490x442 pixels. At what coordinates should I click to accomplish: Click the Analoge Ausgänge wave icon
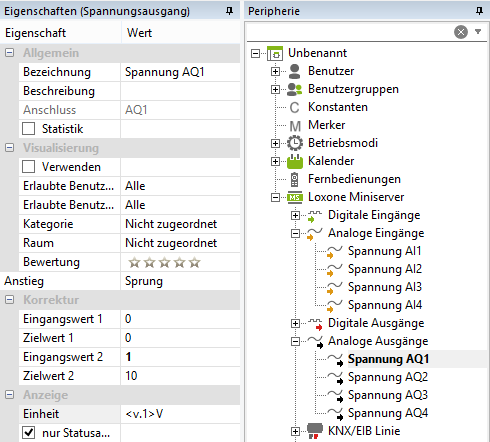pyautogui.click(x=315, y=342)
